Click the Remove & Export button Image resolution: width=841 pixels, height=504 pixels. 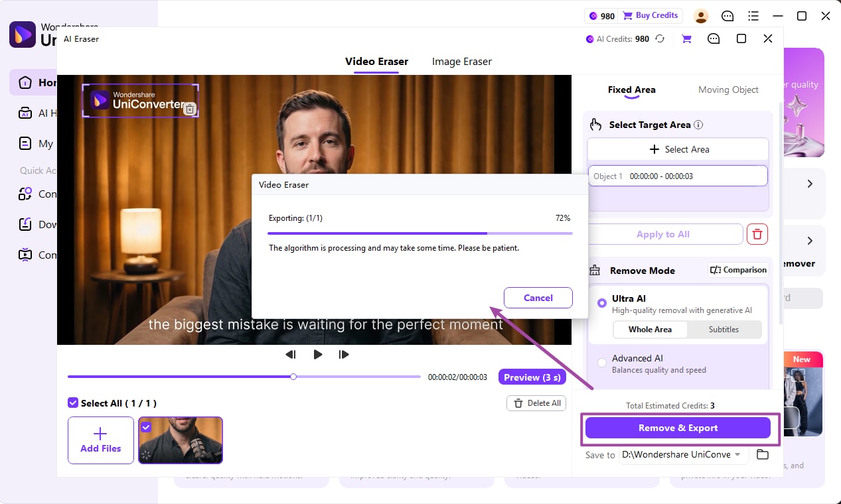678,428
